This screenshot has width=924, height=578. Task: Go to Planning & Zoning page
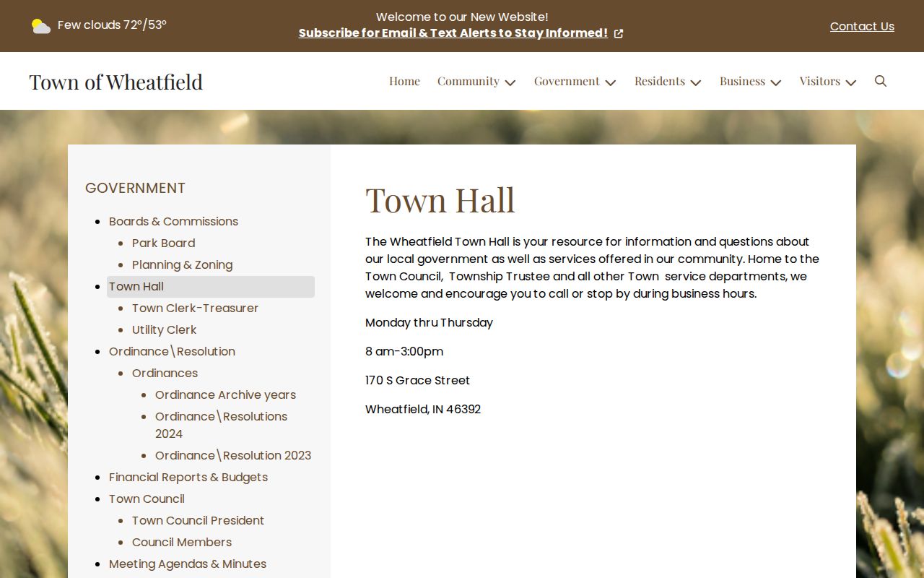click(x=182, y=264)
